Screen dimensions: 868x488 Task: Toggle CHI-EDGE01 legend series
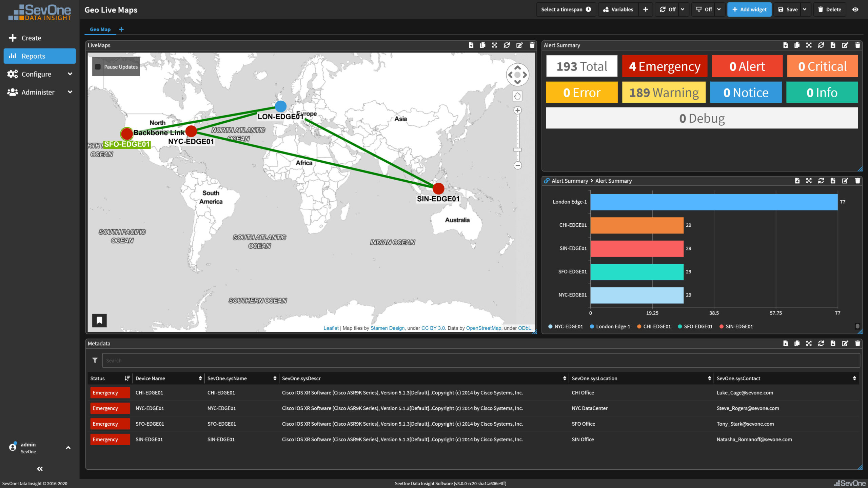[x=654, y=326]
